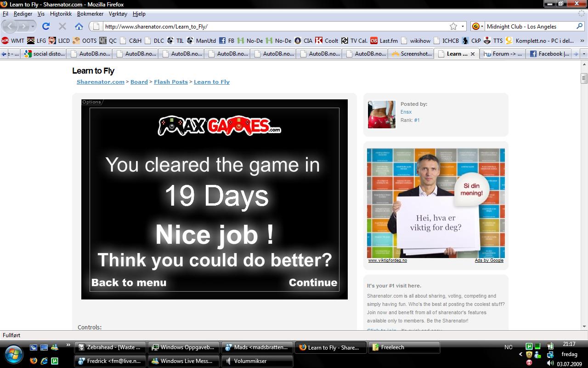Open the ManUtd bookmark
Screen dimensions: 588x368
201,40
